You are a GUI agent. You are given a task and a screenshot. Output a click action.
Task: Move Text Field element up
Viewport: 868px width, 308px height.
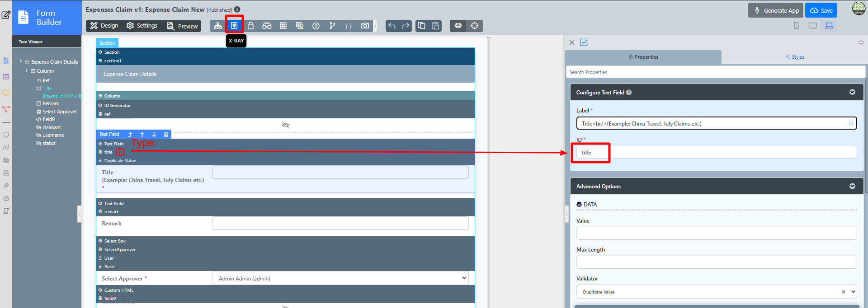tap(142, 135)
